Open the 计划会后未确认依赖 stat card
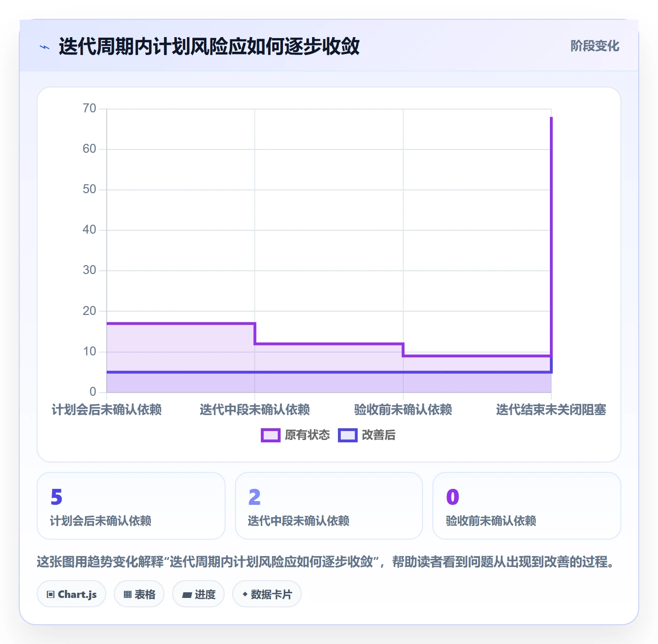The height and width of the screenshot is (644, 658). (131, 506)
